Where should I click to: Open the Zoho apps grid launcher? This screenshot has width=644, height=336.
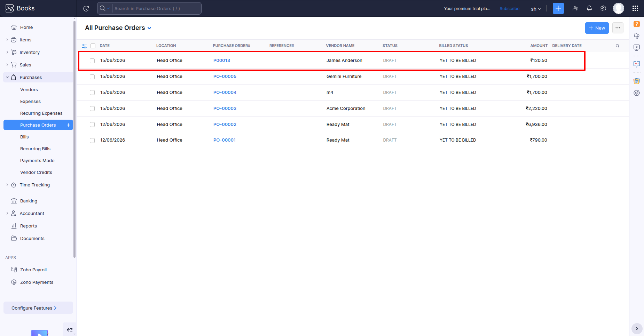[635, 8]
